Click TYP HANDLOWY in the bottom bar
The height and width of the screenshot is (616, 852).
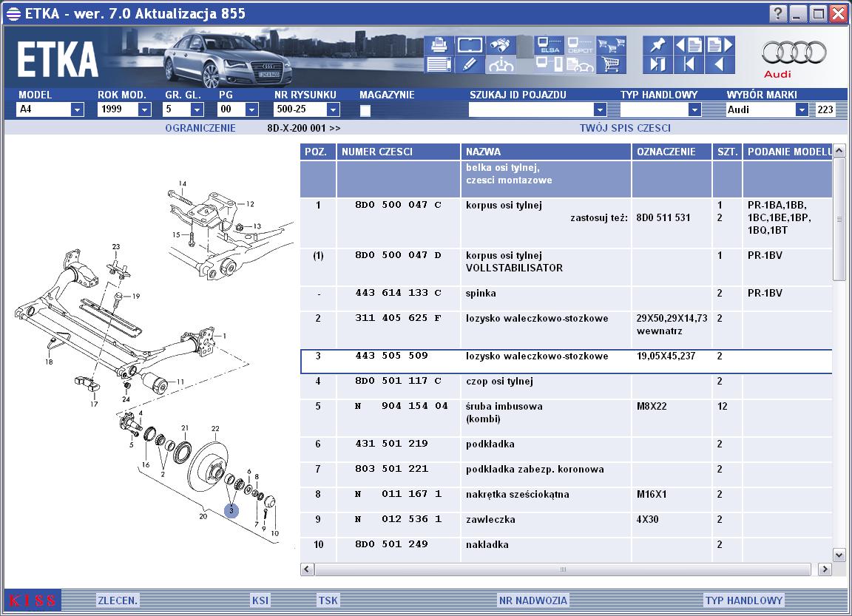tap(744, 600)
